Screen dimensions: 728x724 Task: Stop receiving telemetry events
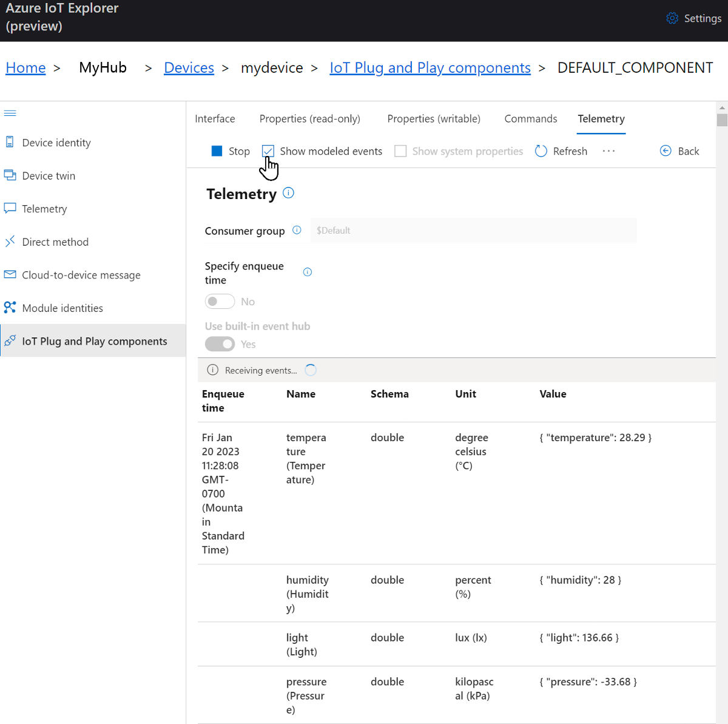tap(230, 151)
